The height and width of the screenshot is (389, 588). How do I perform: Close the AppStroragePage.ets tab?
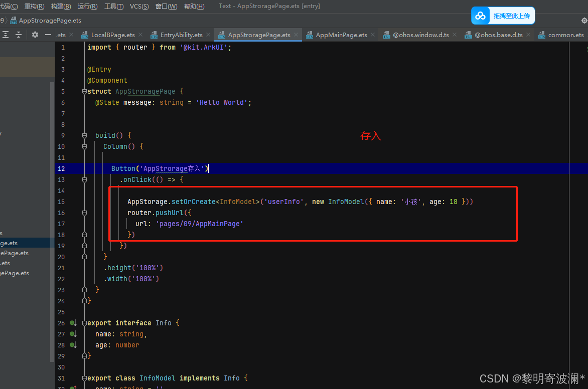coord(296,35)
